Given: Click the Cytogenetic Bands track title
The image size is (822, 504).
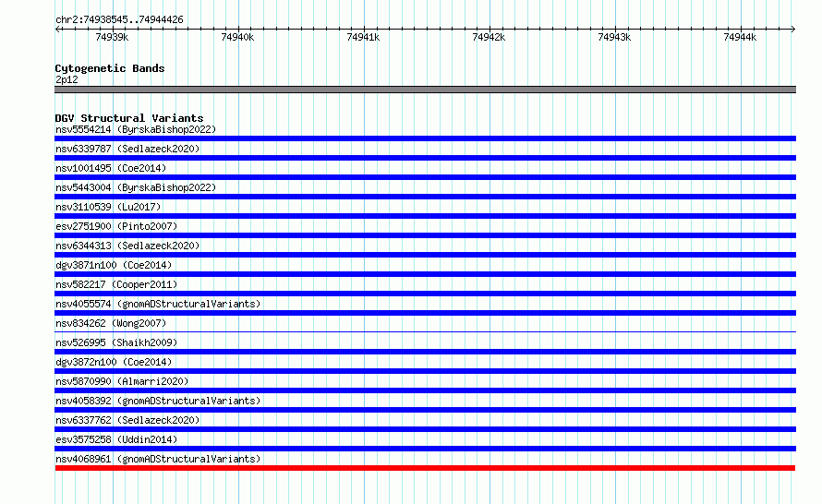Looking at the screenshot, I should click(x=110, y=68).
